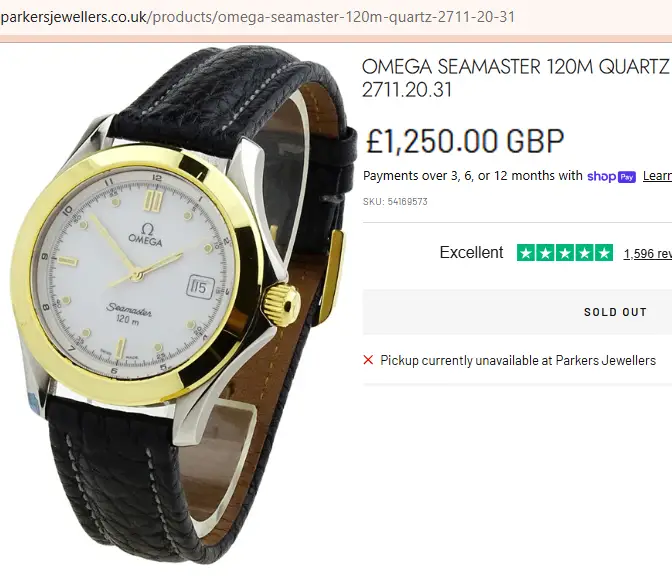
Task: Open the 1,596 reviews link
Action: [x=648, y=254]
